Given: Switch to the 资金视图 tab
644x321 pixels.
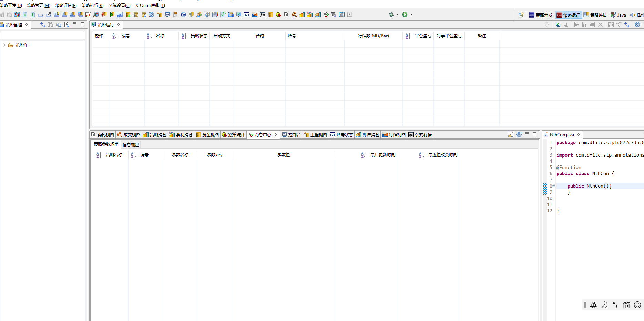Looking at the screenshot, I should point(207,135).
